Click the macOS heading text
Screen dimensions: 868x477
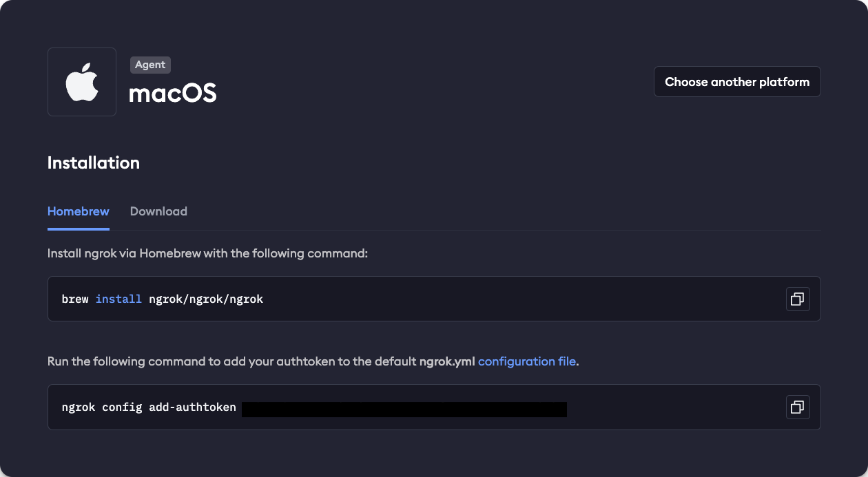click(173, 92)
